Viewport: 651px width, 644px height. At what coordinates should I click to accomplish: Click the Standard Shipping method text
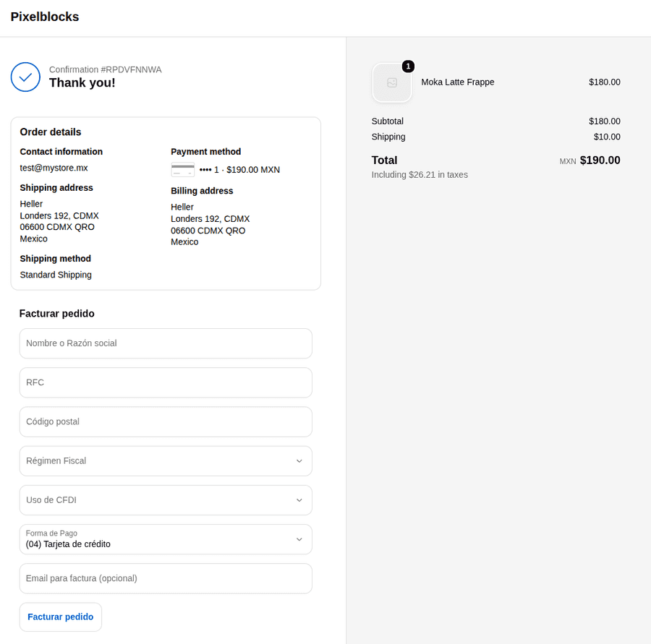tap(56, 275)
